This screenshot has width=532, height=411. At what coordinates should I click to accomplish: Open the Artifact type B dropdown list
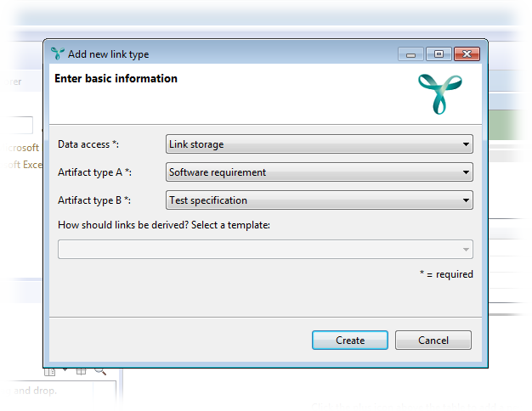point(320,200)
